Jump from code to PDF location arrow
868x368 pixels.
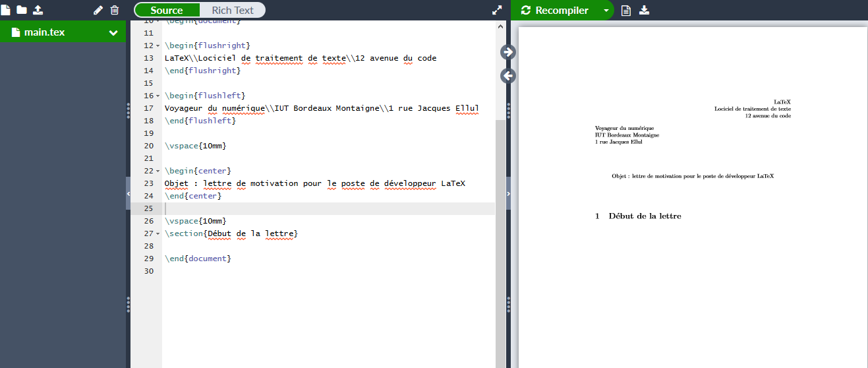[x=508, y=52]
